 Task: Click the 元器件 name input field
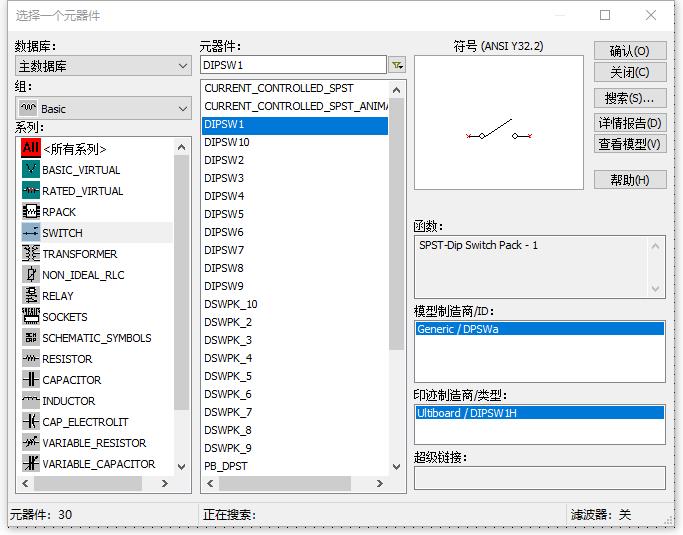(294, 65)
